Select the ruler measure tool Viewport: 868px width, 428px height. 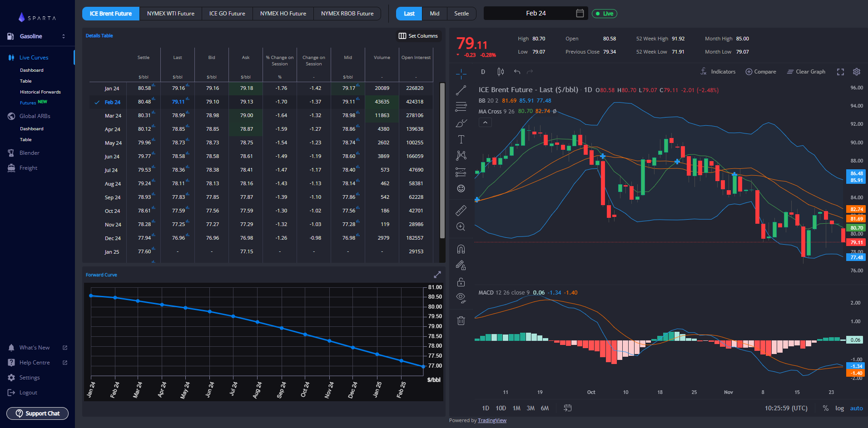[461, 210]
